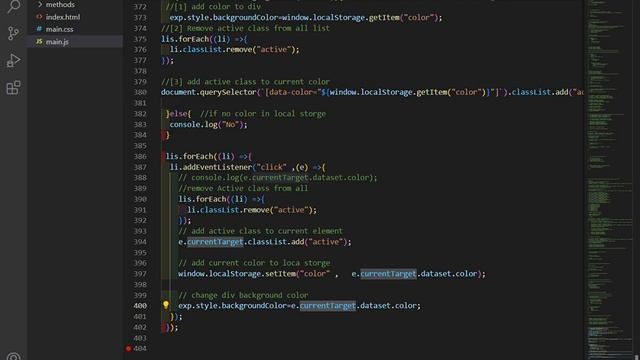640x360 pixels.
Task: Open the Accounts icon at bottom of activity bar
Action: click(13, 357)
